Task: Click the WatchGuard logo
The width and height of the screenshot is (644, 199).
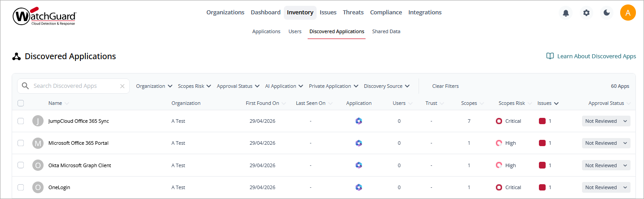Action: (44, 17)
